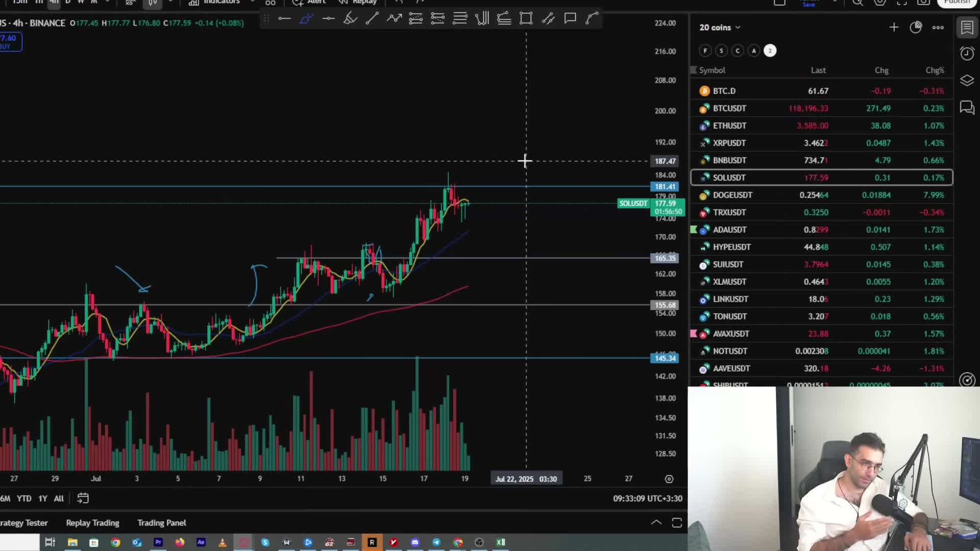The width and height of the screenshot is (980, 551).
Task: Add a symbol with the watchlist plus icon
Action: pyautogui.click(x=894, y=28)
